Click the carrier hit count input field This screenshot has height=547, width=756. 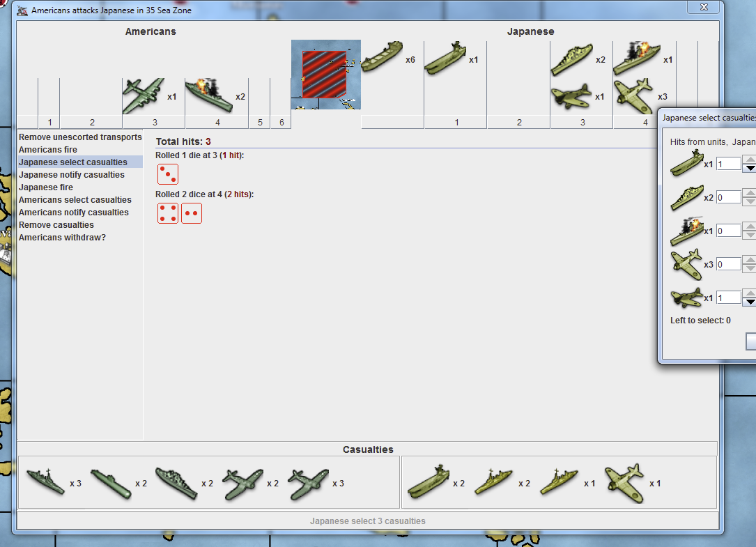click(x=729, y=164)
